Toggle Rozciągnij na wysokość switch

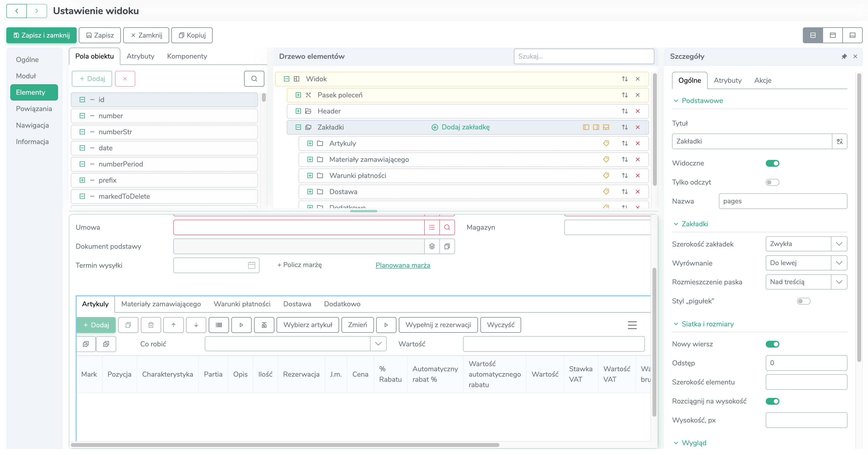click(772, 401)
